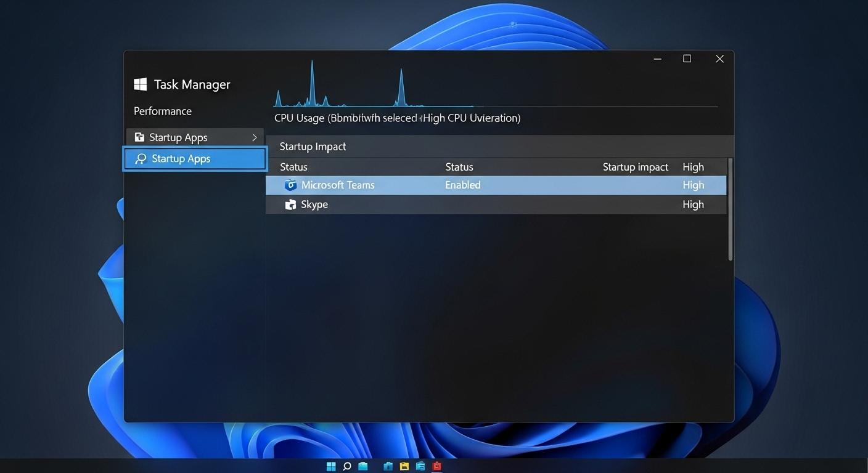
Task: Click the Search icon on the taskbar
Action: pos(346,466)
